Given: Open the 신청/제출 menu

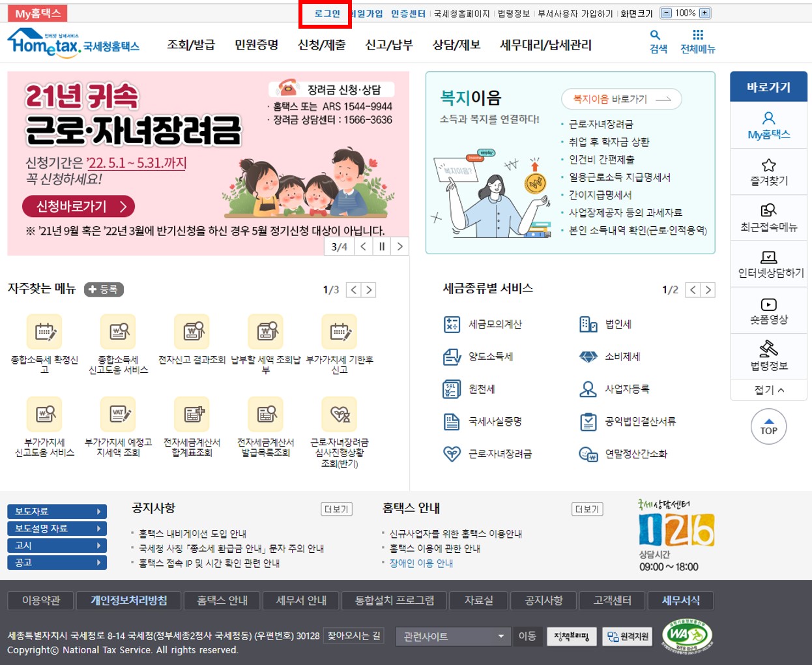Looking at the screenshot, I should pos(322,45).
